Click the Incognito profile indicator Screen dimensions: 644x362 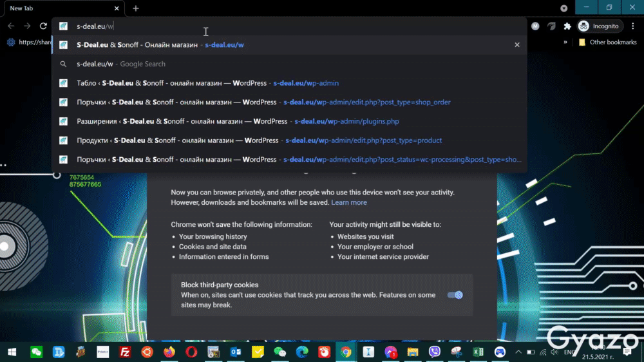tap(600, 26)
